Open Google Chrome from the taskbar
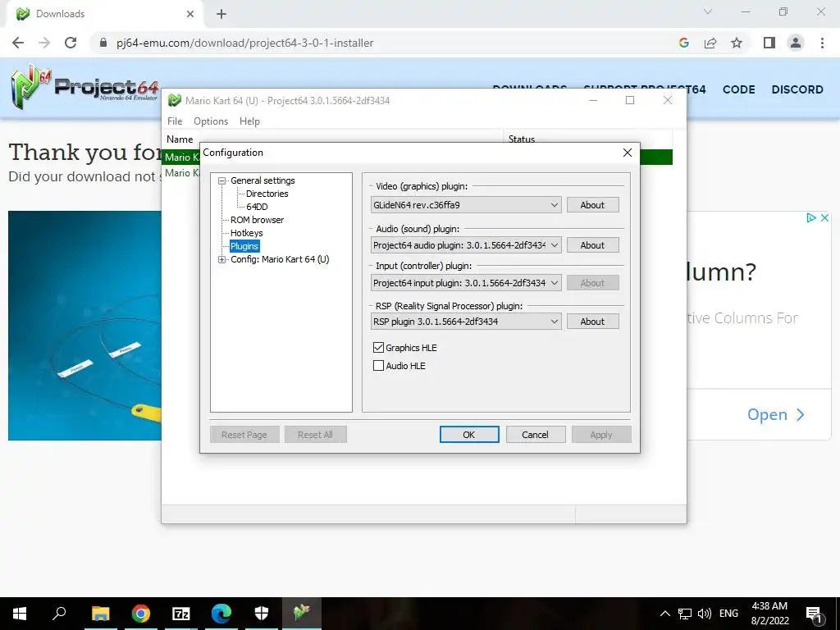This screenshot has height=630, width=840. 141,614
